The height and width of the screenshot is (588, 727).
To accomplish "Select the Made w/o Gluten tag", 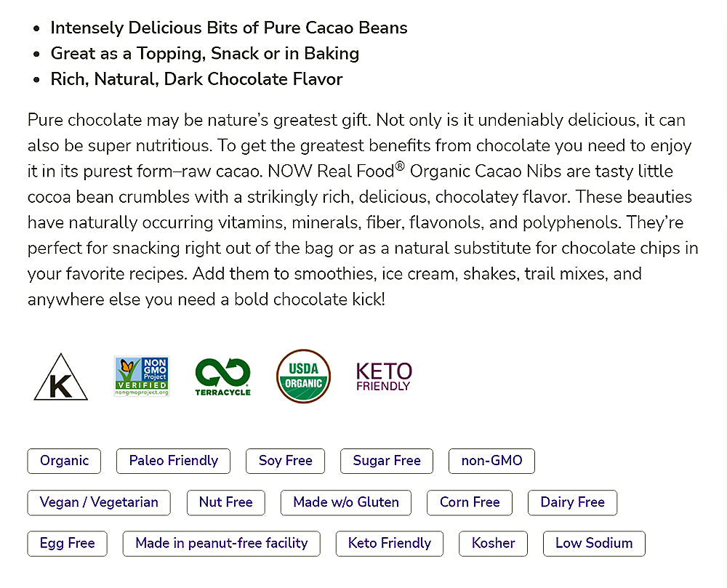I will [346, 502].
